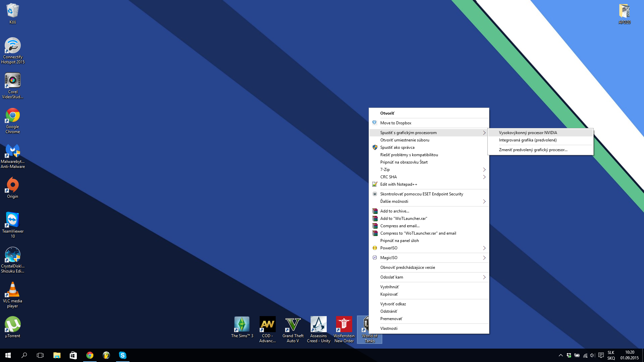Expand the Odoslať kam submenu
The width and height of the screenshot is (644, 362).
coord(484,277)
